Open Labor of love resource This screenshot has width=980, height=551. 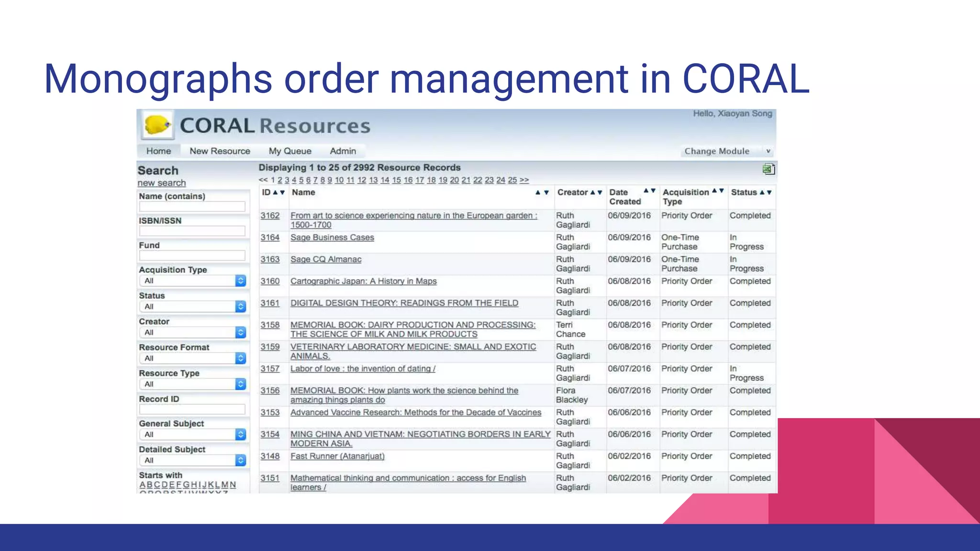(363, 369)
